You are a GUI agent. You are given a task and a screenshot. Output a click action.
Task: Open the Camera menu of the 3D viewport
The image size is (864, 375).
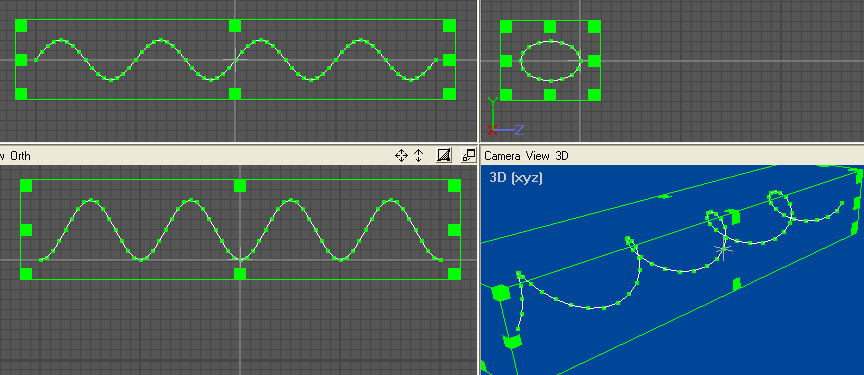pyautogui.click(x=503, y=156)
